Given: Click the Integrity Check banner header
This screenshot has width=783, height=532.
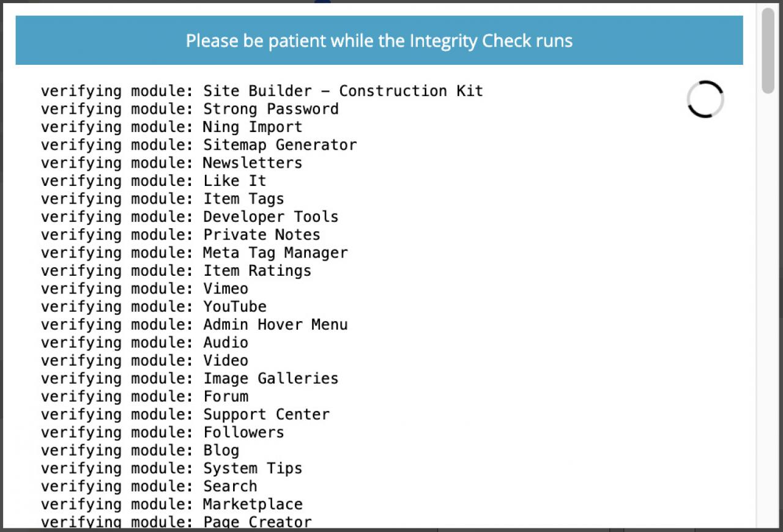Looking at the screenshot, I should pyautogui.click(x=379, y=41).
